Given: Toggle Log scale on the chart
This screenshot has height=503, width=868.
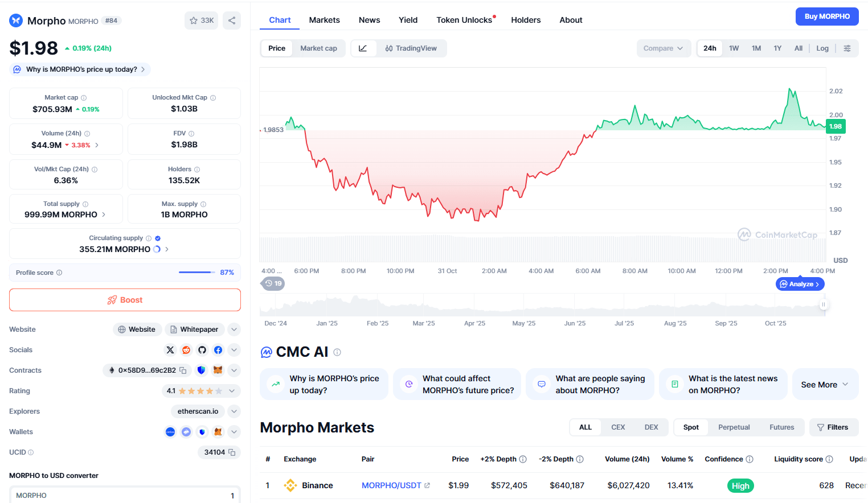Looking at the screenshot, I should (x=822, y=48).
